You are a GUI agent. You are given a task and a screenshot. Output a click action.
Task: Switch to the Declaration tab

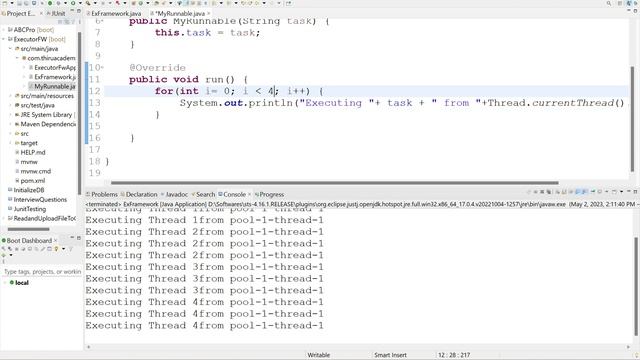click(x=139, y=194)
